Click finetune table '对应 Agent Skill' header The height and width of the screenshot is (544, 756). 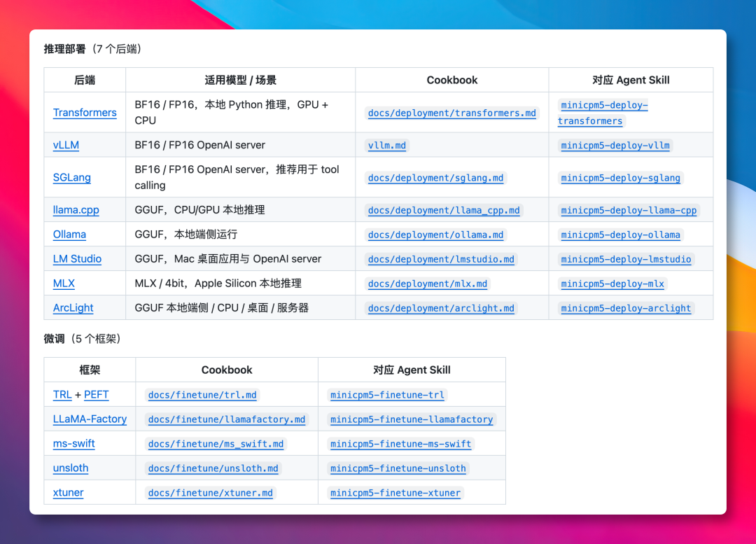(x=412, y=370)
